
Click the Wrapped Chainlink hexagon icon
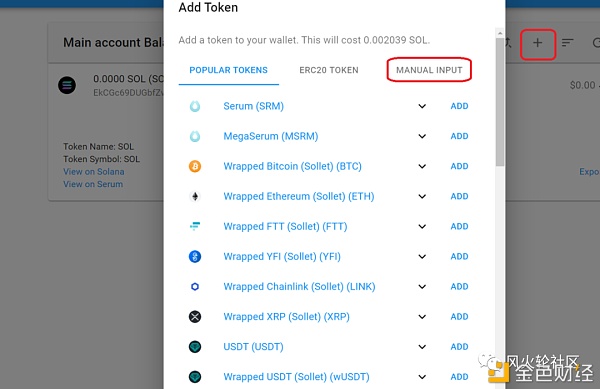pyautogui.click(x=195, y=286)
